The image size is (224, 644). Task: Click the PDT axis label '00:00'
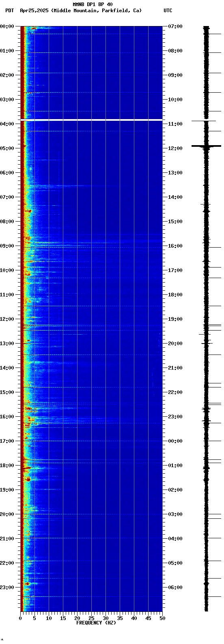(x=7, y=26)
